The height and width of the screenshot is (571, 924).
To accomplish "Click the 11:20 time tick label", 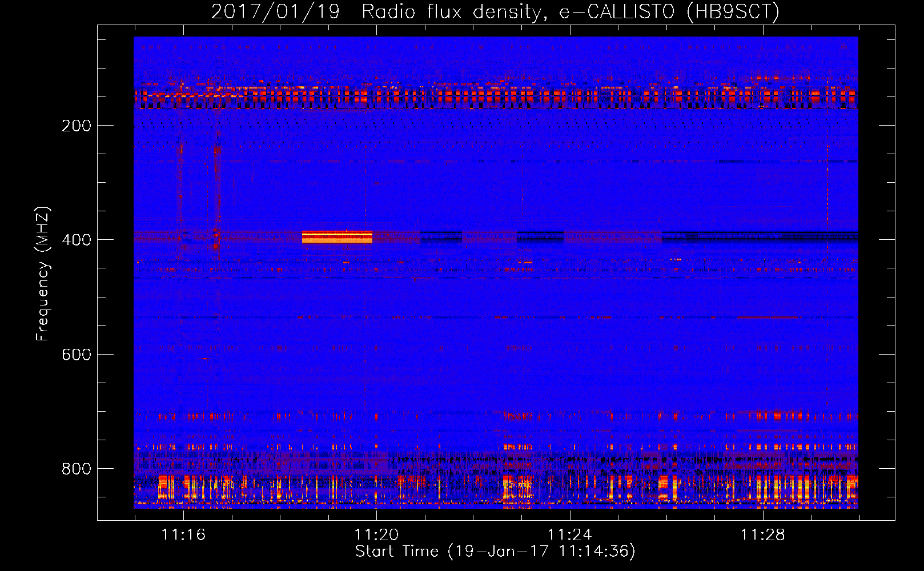I will [x=376, y=534].
